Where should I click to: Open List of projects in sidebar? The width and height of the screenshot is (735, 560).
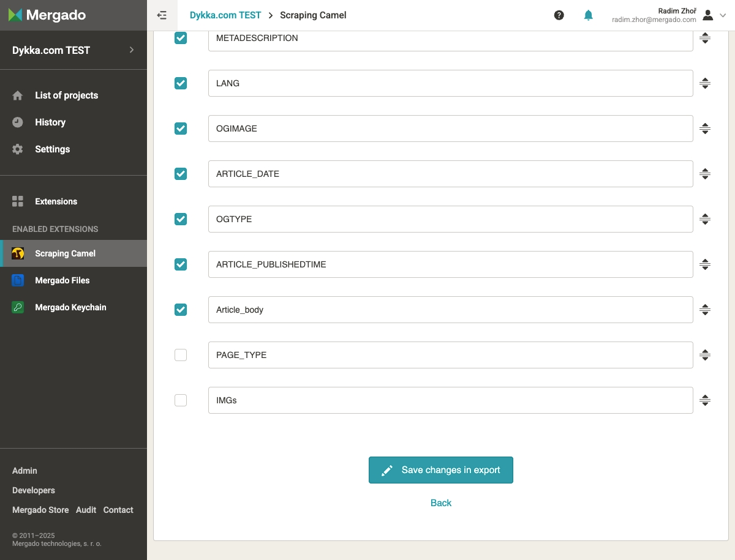[66, 95]
